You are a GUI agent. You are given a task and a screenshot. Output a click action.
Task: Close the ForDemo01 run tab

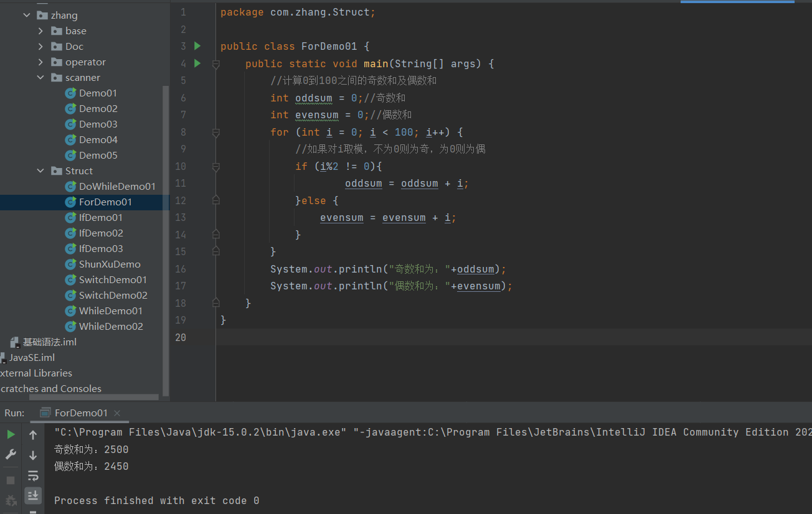(117, 413)
